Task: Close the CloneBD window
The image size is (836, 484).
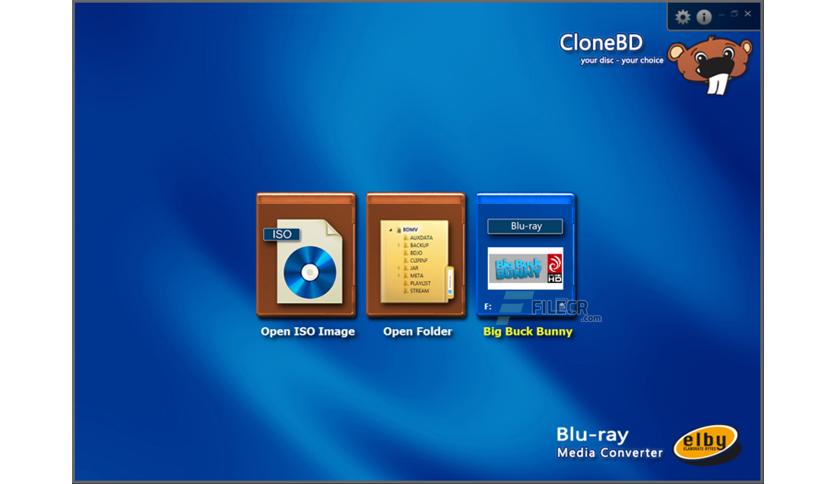Action: click(x=748, y=14)
